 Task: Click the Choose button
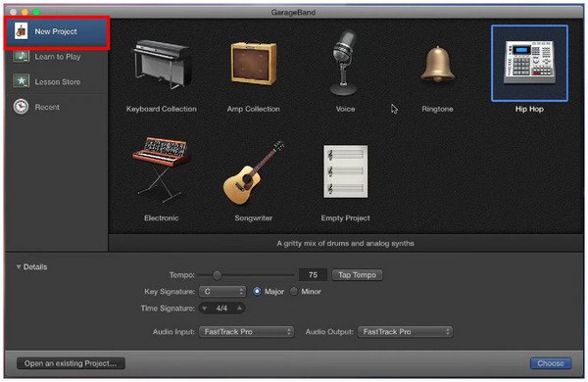(x=551, y=363)
